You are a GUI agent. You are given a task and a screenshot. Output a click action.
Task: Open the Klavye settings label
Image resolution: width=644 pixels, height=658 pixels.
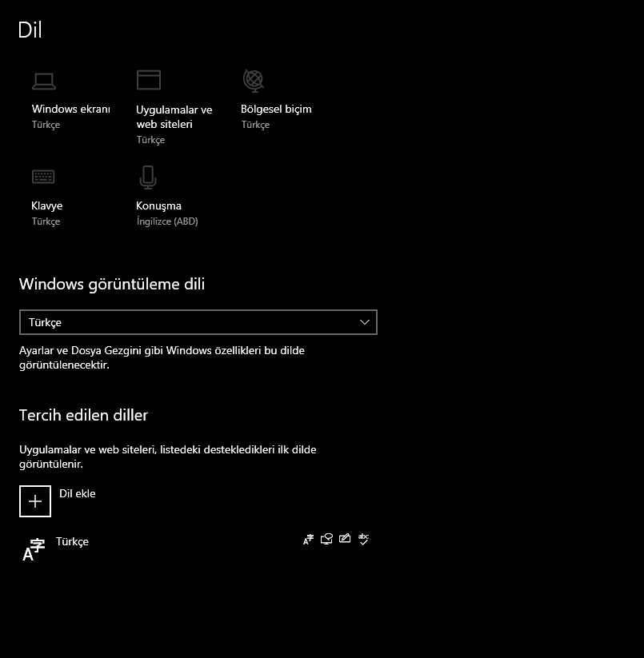pos(47,206)
